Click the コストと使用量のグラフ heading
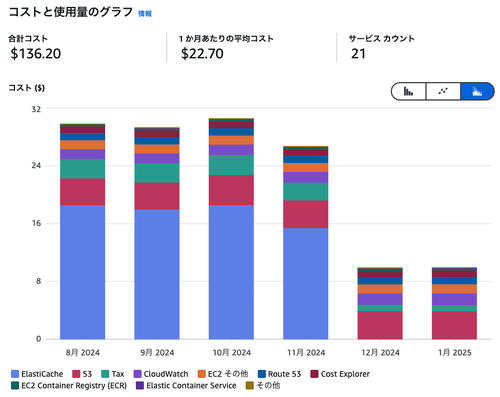The width and height of the screenshot is (500, 397). click(70, 12)
